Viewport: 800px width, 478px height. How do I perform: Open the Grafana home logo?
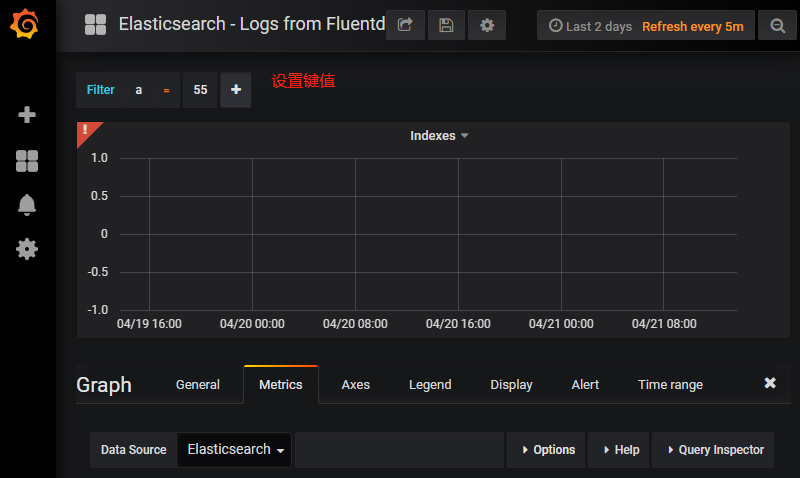(24, 23)
